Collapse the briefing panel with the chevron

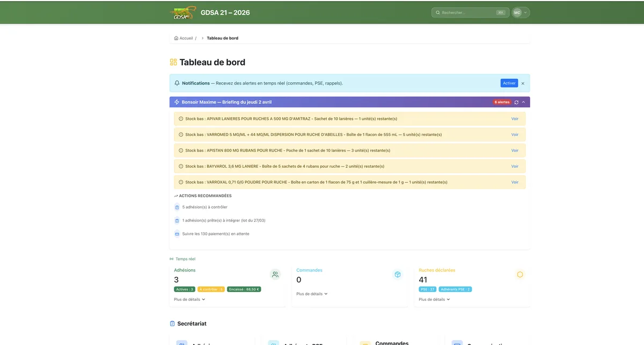[524, 101]
